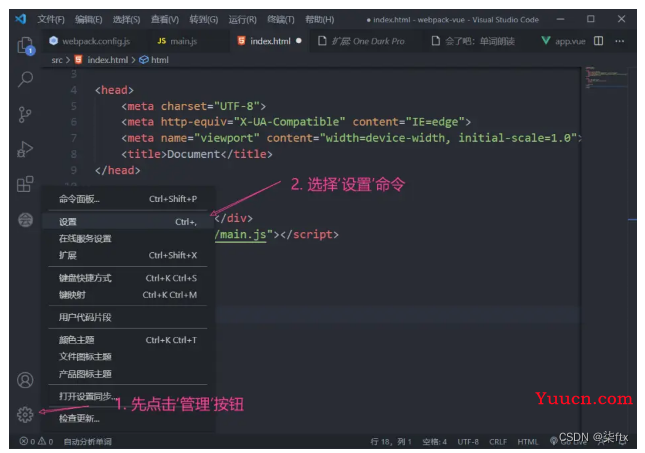Click the meta charset line

click(193, 107)
